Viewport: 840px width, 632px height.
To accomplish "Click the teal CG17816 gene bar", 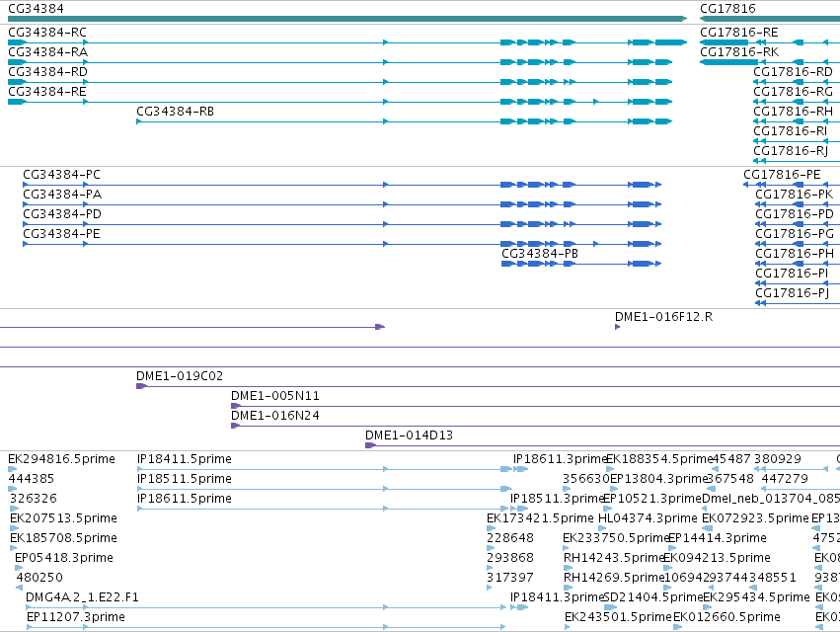I will coord(770,19).
